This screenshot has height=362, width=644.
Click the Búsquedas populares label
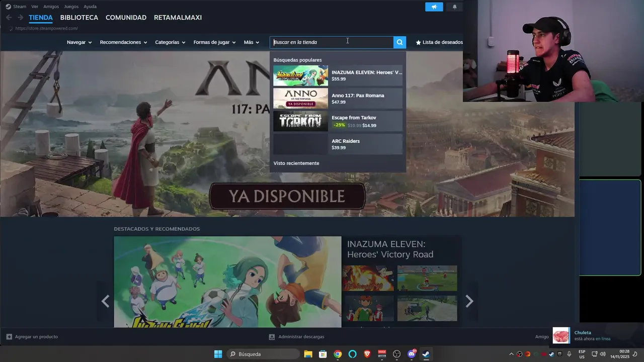(x=297, y=60)
